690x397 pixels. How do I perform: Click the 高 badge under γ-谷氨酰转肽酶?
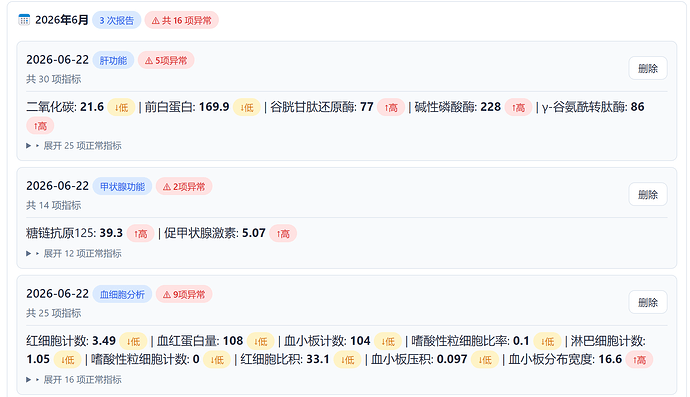40,126
